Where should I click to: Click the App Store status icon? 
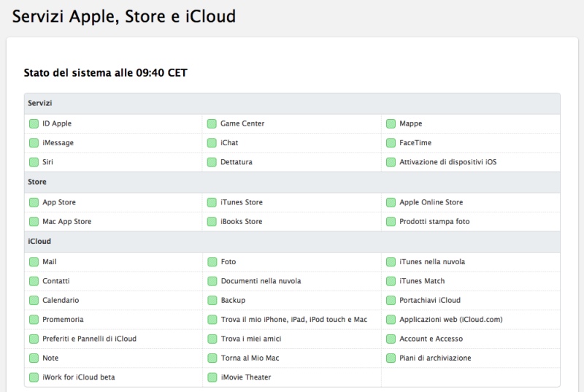click(34, 202)
